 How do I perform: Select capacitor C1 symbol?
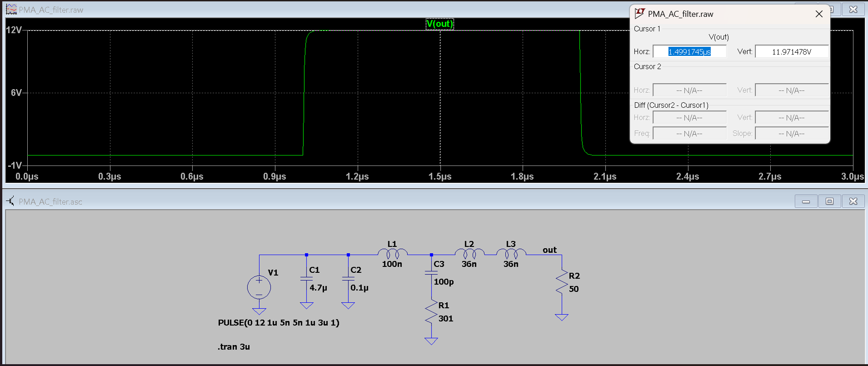[x=306, y=279]
